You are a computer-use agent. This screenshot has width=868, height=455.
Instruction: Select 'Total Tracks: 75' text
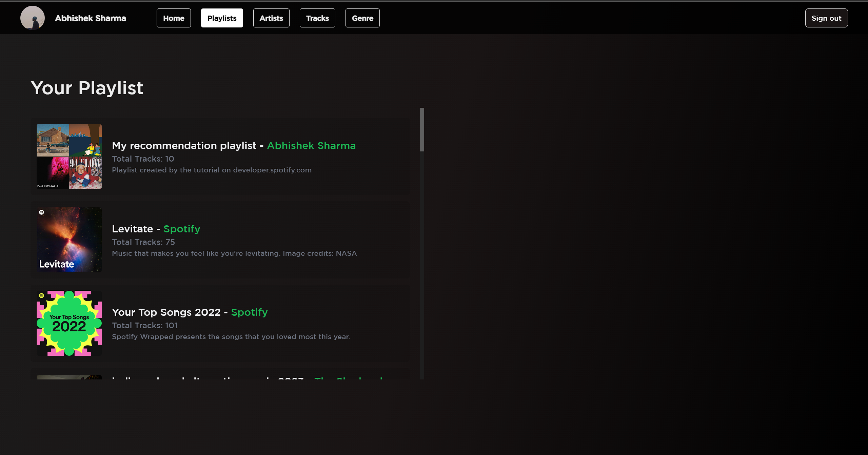(x=143, y=242)
